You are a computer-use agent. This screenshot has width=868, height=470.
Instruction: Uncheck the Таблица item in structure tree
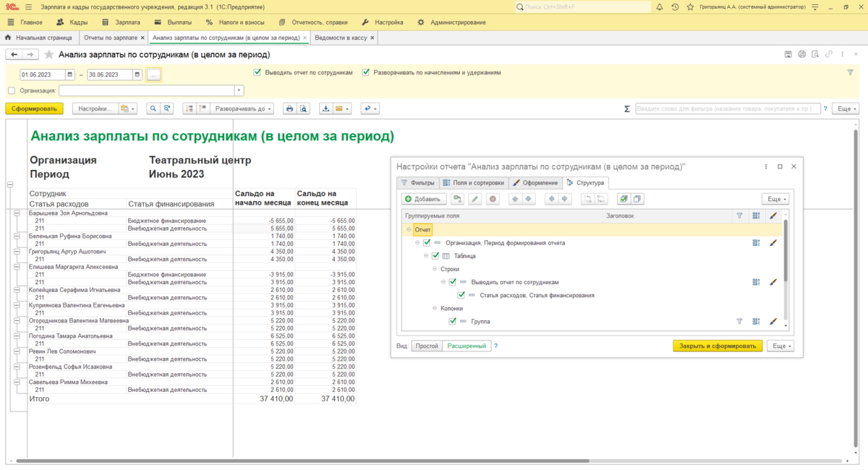435,256
